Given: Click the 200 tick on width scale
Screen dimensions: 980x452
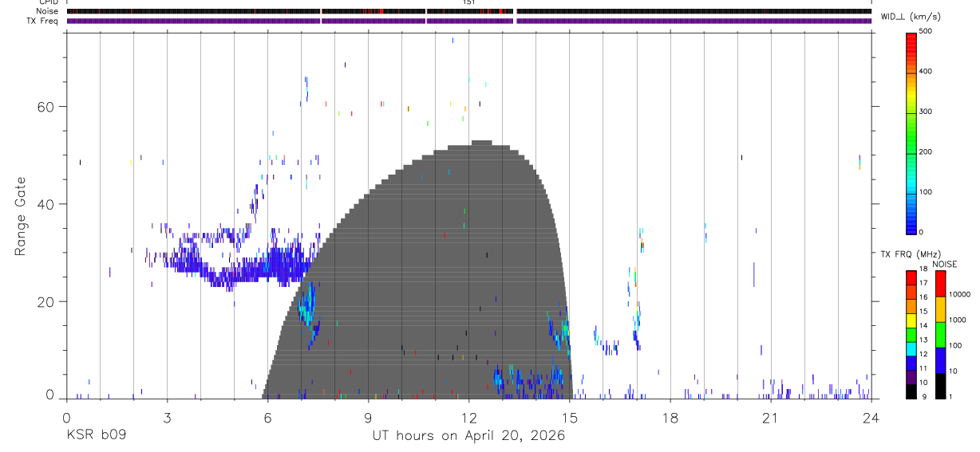Looking at the screenshot, I should coord(926,151).
